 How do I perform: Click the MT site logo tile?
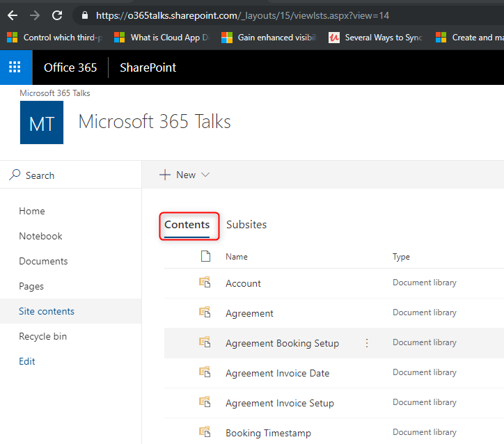(42, 122)
